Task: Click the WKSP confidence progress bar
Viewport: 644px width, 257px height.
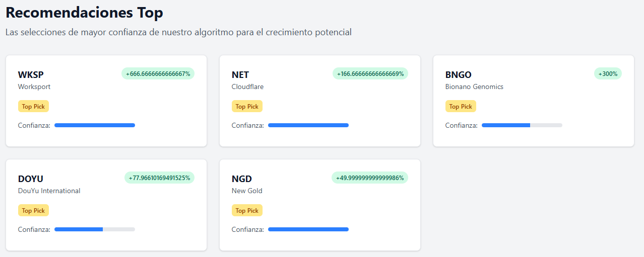Action: click(x=95, y=125)
